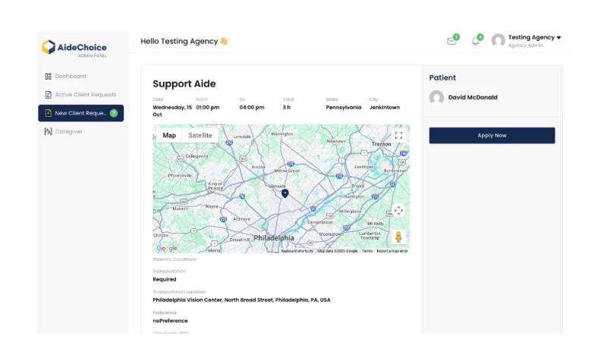Click David McDonald patient avatar
Viewport: 607px width, 364px height.
pos(436,97)
